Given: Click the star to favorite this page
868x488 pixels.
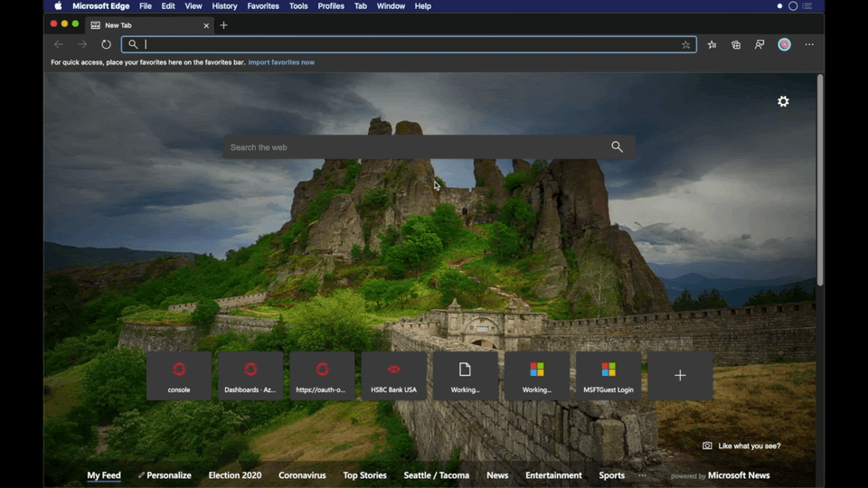Looking at the screenshot, I should [685, 44].
